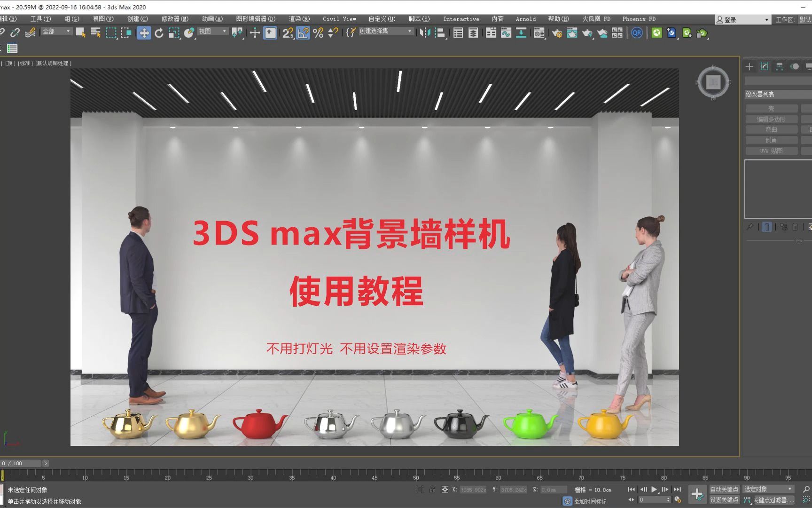Click the Select and Place tool

click(189, 32)
